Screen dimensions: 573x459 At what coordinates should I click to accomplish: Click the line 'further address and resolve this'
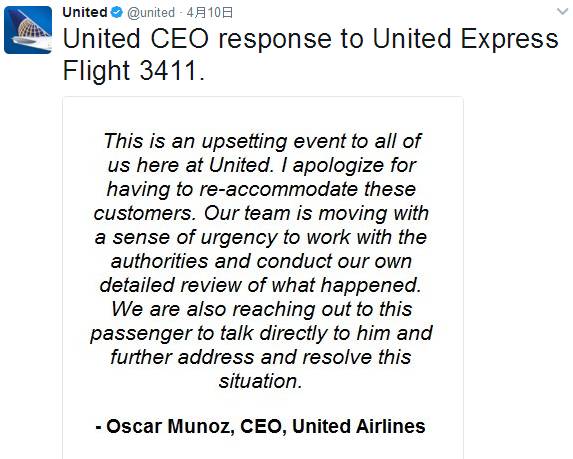[261, 357]
